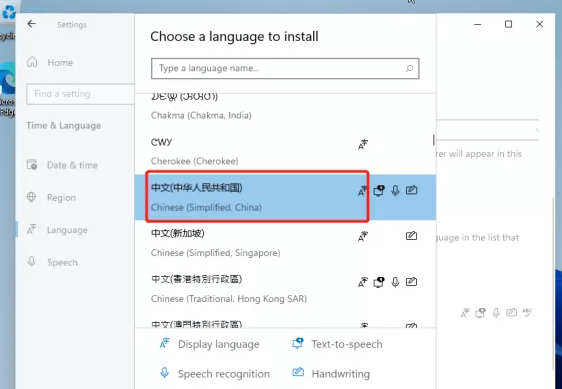Select Chakma (Chakma, India) language
562x389 pixels.
[285, 108]
